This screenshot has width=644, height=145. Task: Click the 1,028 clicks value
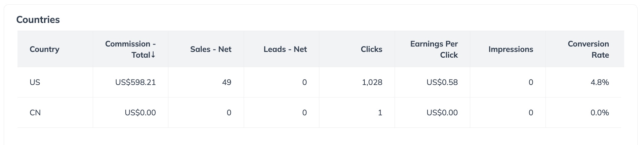click(372, 82)
